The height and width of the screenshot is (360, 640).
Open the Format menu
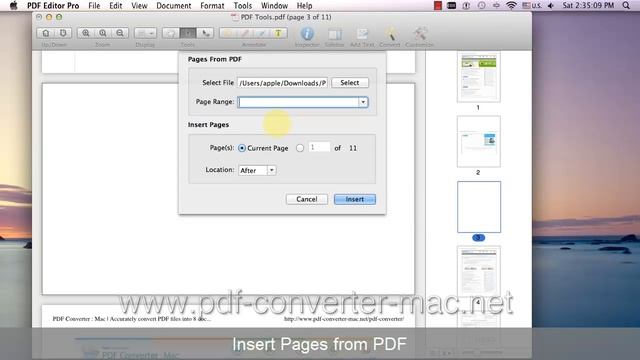[x=212, y=6]
